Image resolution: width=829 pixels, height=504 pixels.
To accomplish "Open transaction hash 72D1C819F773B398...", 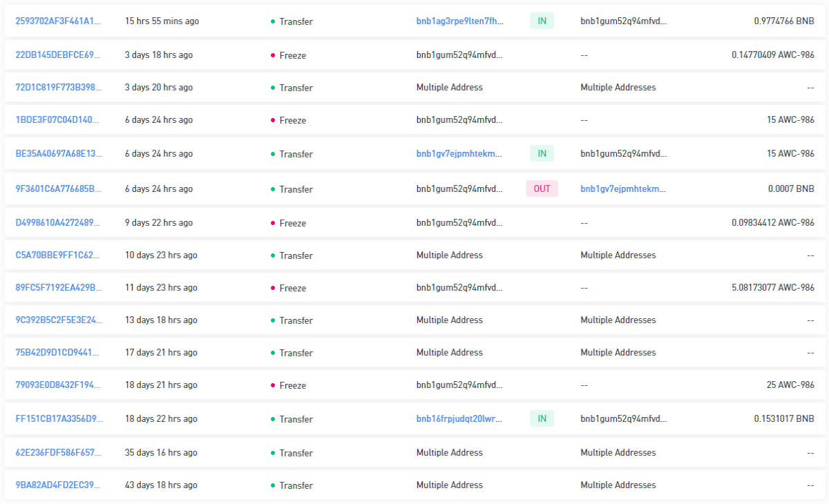I will [59, 88].
